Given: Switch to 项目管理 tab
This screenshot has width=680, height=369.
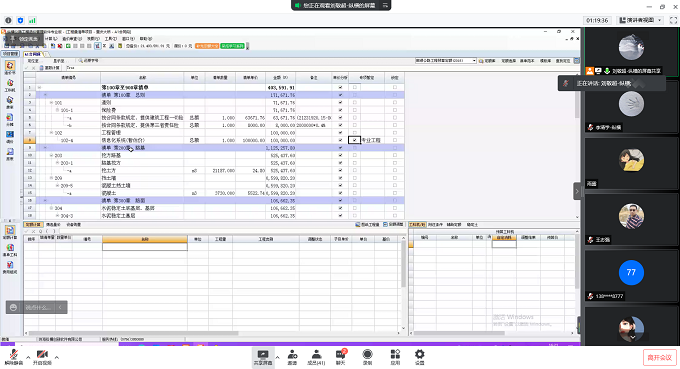Looking at the screenshot, I should tap(10, 54).
